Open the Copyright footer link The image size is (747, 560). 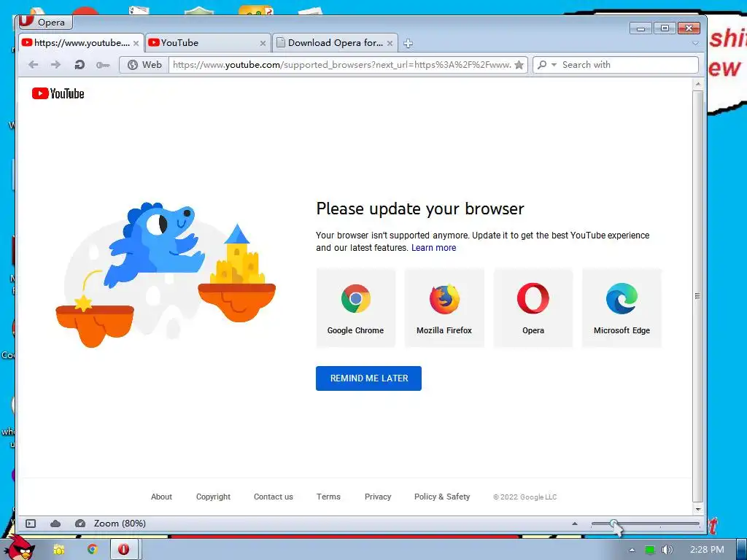(x=213, y=497)
